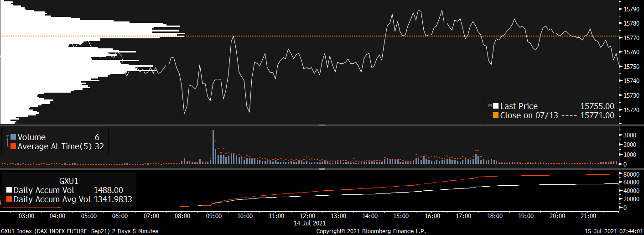Click the 12:00 time axis label
This screenshot has width=644, height=235.
click(308, 216)
